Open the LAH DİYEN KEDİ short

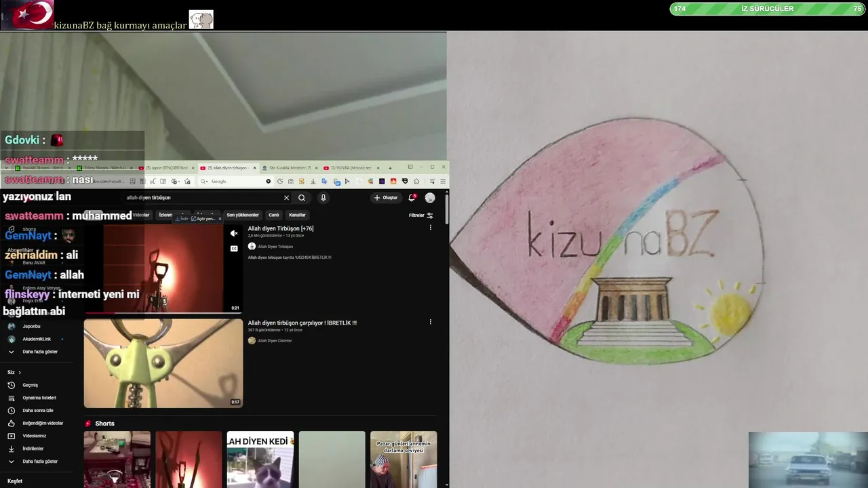point(260,460)
